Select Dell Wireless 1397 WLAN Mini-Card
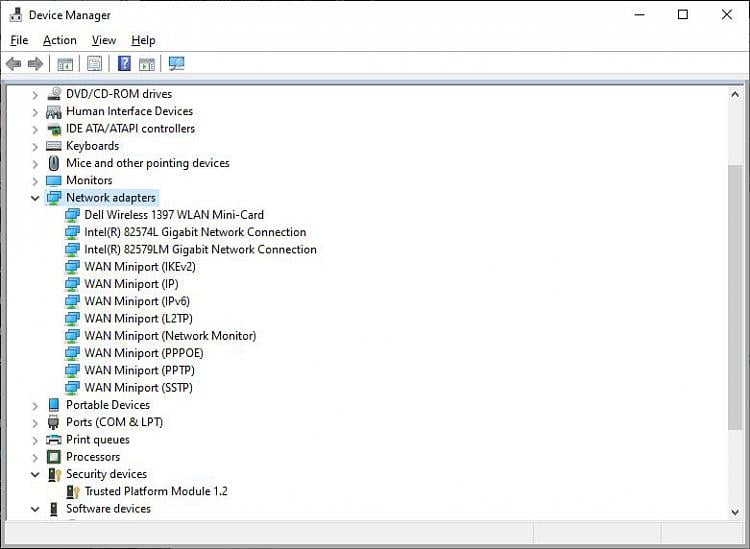This screenshot has height=549, width=750. (x=173, y=215)
